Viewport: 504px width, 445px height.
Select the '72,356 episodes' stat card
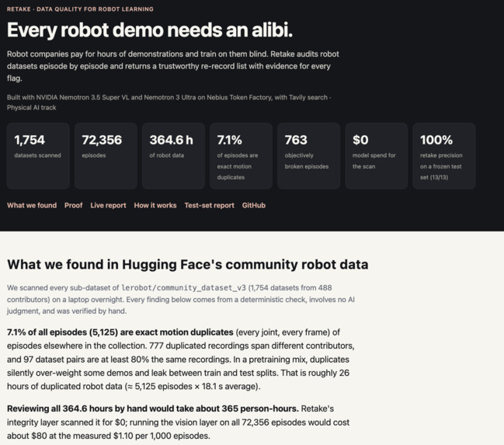pyautogui.click(x=106, y=156)
